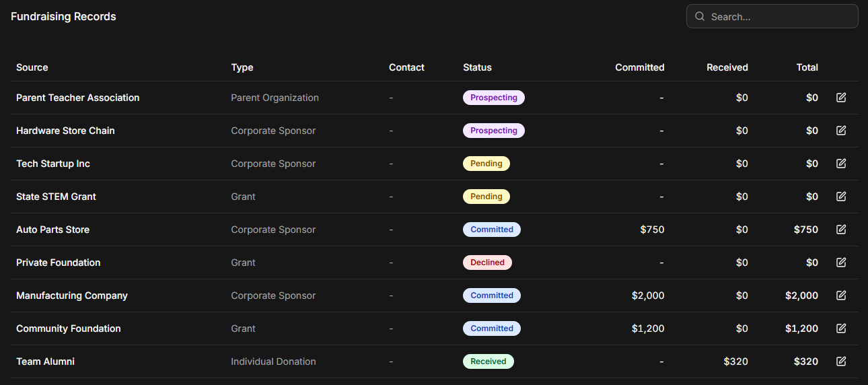
Task: Click the Source column header
Action: 32,67
